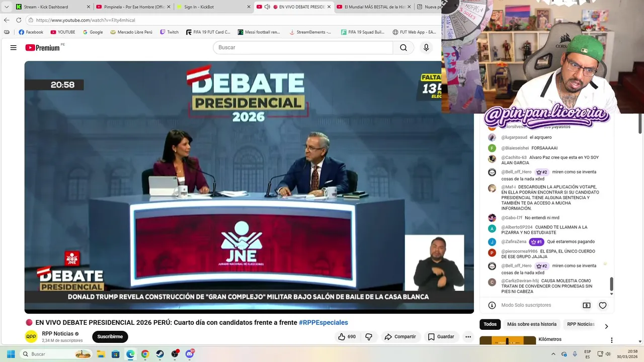Open the tab search dropdown arrow
The height and width of the screenshot is (362, 644).
click(7, 7)
